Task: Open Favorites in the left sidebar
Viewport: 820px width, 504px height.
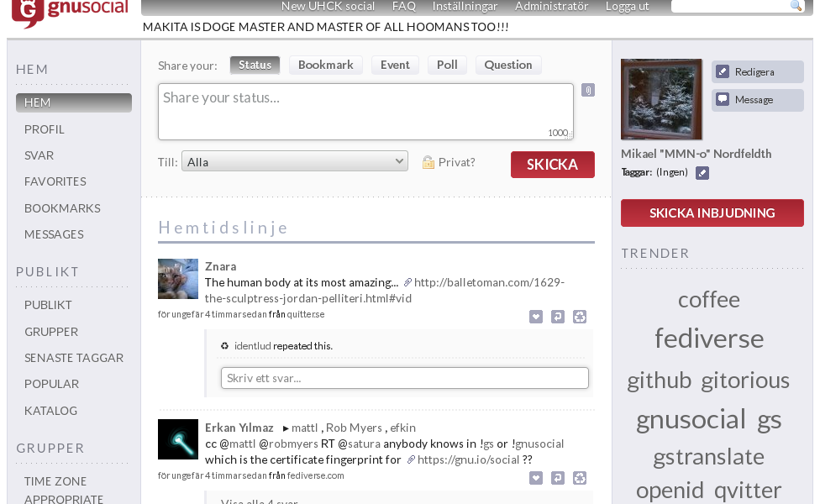Action: [55, 181]
